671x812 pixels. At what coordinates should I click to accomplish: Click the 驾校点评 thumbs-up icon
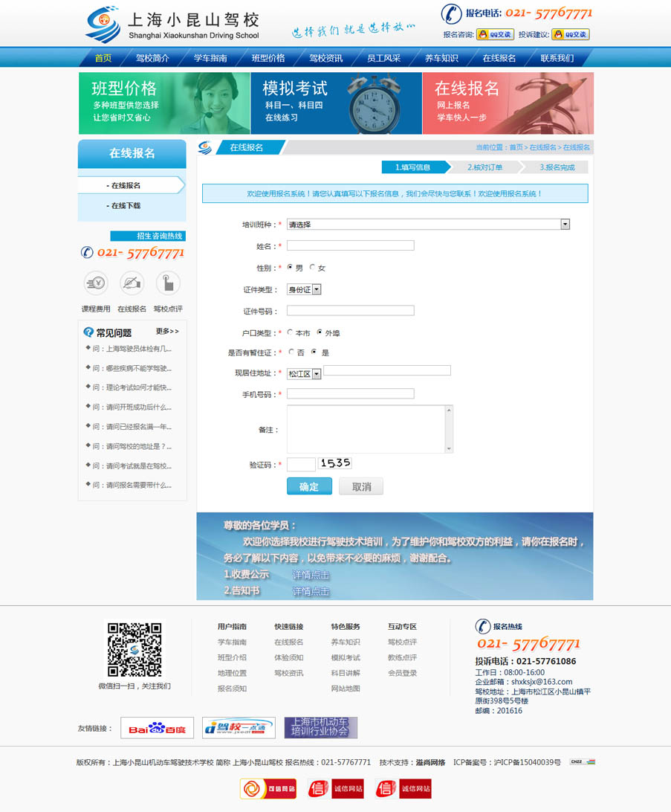[168, 283]
